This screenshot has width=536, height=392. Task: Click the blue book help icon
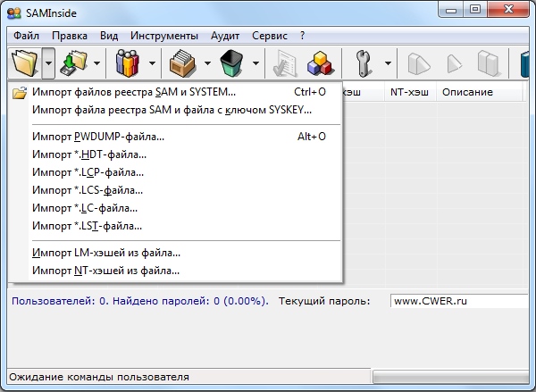tap(527, 63)
